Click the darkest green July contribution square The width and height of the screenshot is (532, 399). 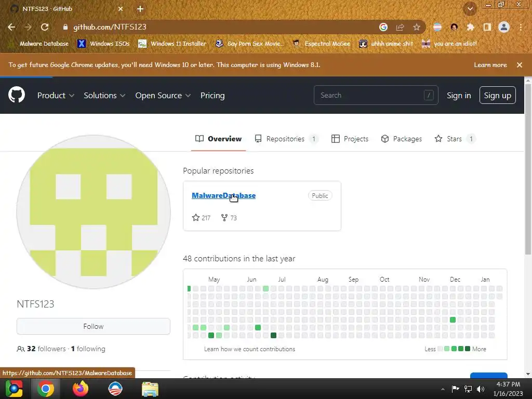click(x=273, y=335)
